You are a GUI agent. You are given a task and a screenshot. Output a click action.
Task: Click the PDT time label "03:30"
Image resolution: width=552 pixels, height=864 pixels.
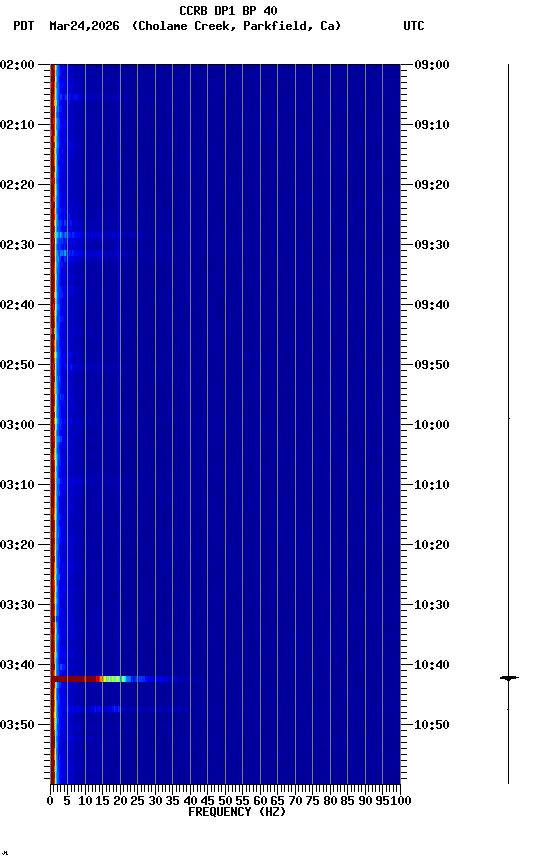tap(17, 605)
